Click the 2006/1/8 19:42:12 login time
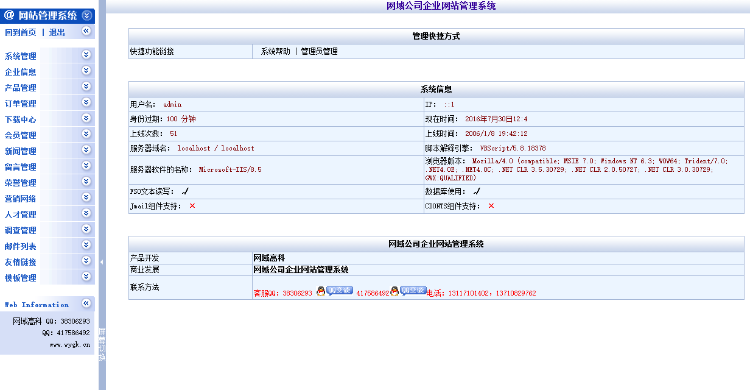Image resolution: width=750 pixels, height=390 pixels. 496,134
